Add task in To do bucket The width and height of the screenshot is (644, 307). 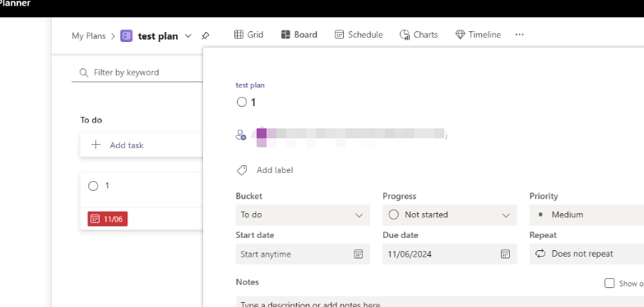click(x=141, y=145)
